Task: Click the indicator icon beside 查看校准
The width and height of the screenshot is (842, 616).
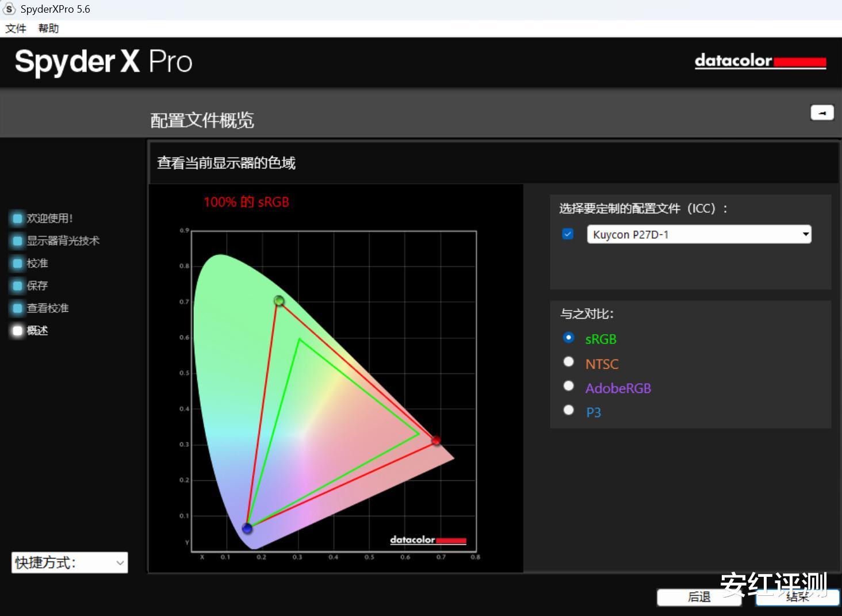Action: click(17, 308)
